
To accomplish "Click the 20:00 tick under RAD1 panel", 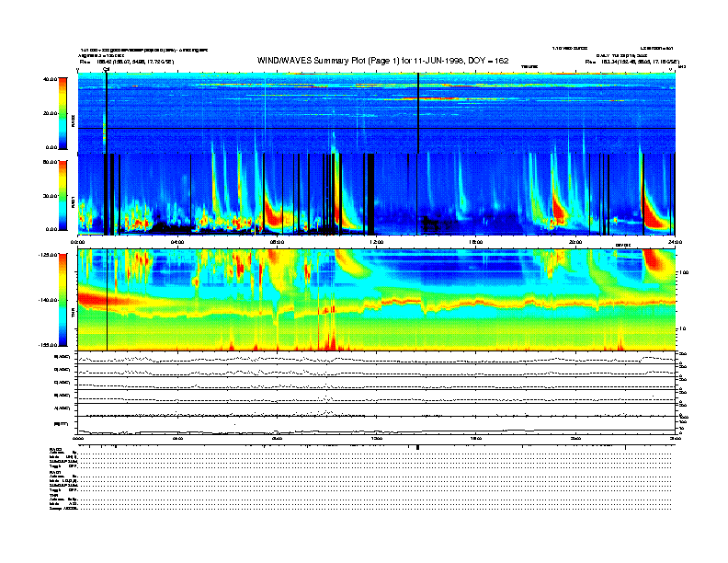I will (x=575, y=242).
